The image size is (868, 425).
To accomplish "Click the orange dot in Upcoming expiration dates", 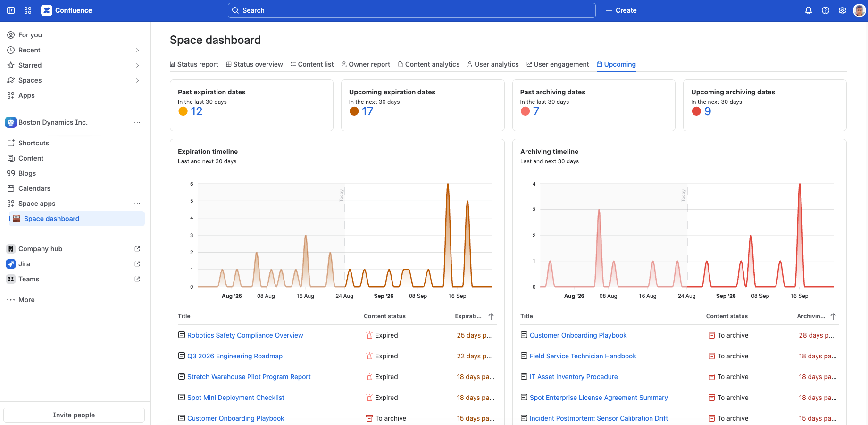I will pyautogui.click(x=354, y=111).
